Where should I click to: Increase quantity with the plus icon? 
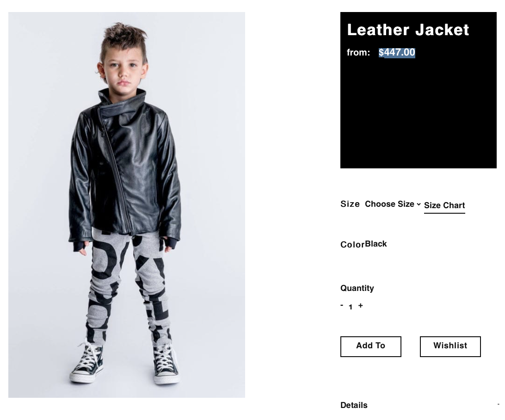(360, 305)
